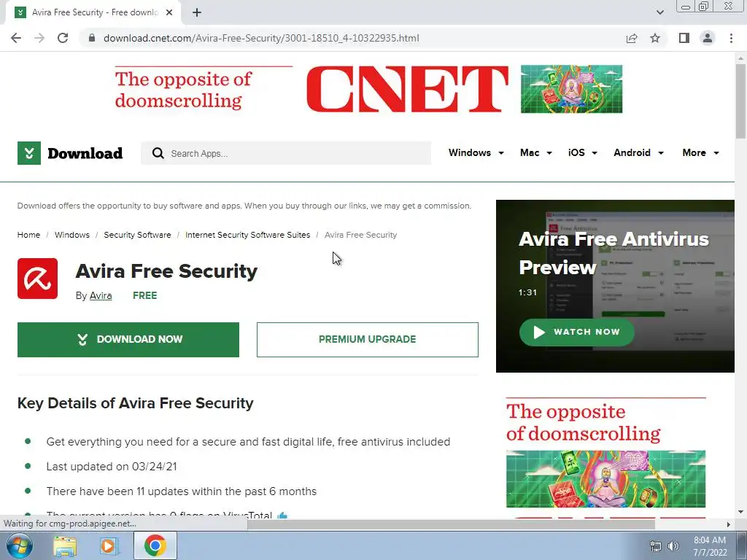
Task: Reload the page with the refresh icon
Action: pyautogui.click(x=63, y=38)
